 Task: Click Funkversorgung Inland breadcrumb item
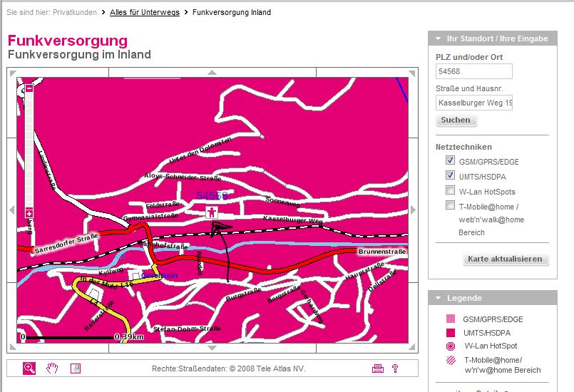232,12
